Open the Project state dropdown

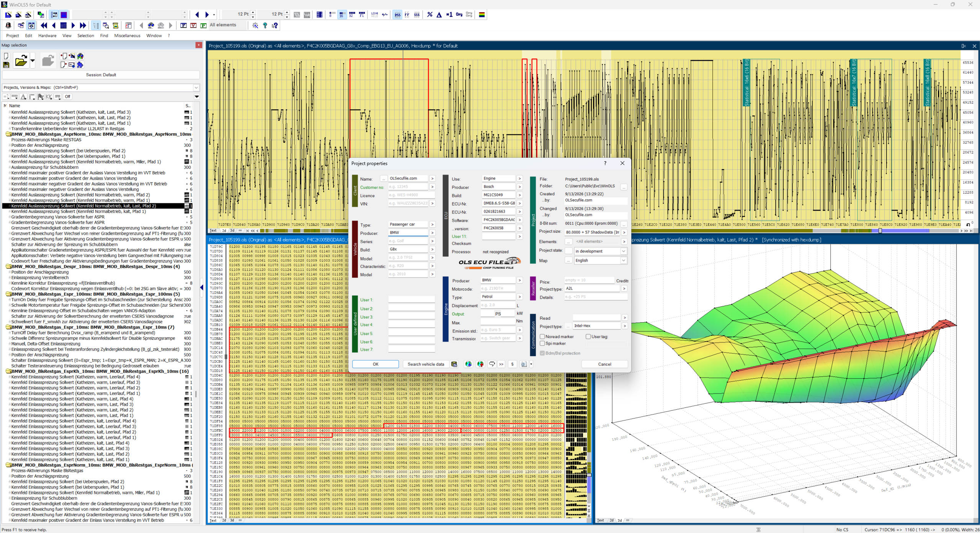point(600,251)
